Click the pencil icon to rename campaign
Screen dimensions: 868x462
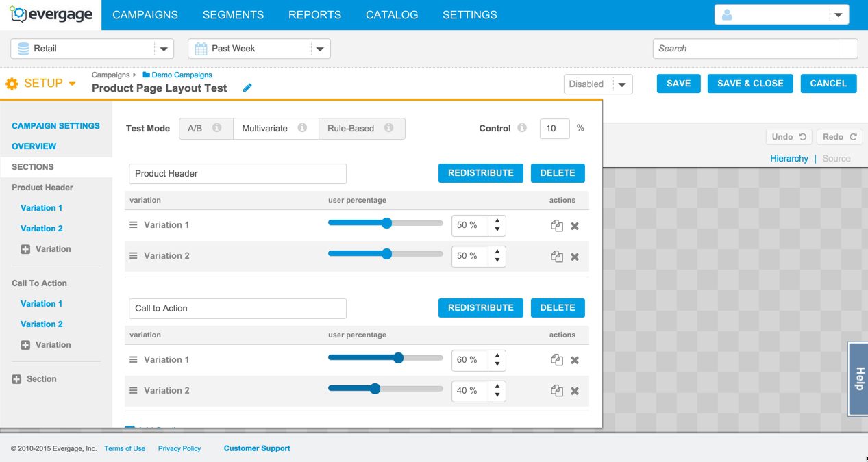click(x=247, y=88)
